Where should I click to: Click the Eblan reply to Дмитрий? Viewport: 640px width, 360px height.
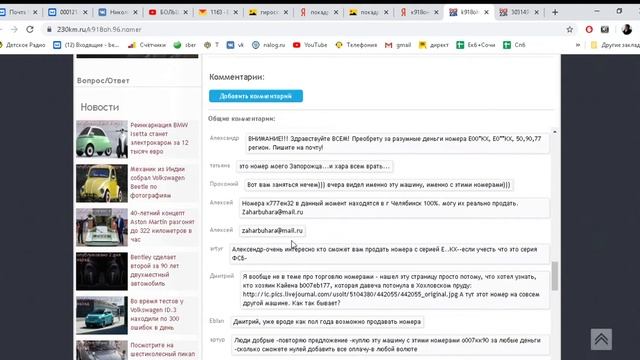tap(327, 322)
